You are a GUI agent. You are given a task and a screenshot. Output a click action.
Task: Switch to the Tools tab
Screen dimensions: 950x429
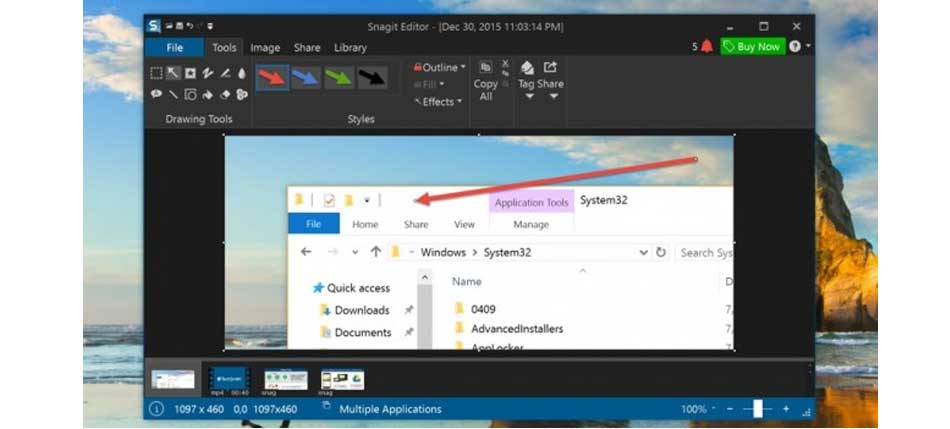(x=224, y=47)
